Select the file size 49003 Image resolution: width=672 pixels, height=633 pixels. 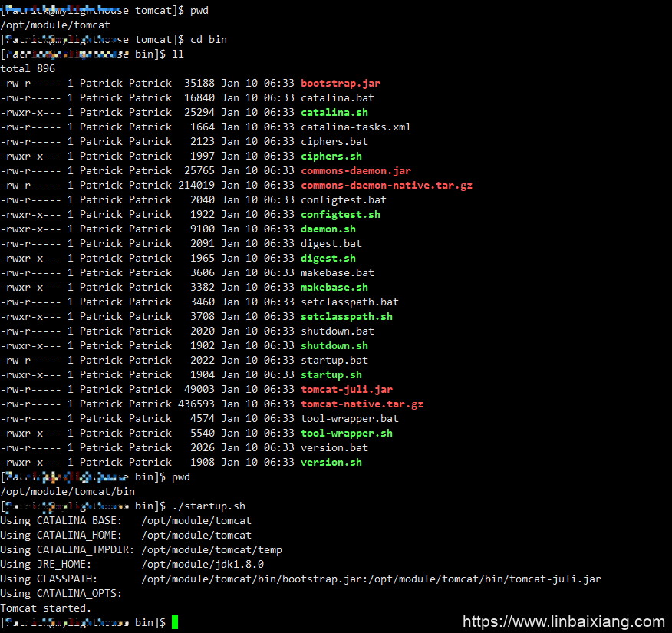click(199, 389)
